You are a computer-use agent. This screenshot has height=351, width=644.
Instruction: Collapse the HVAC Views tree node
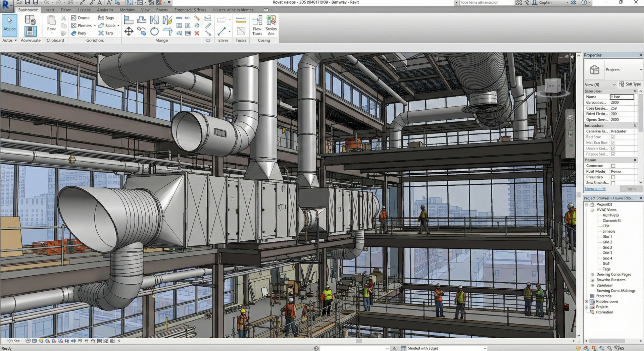point(592,210)
